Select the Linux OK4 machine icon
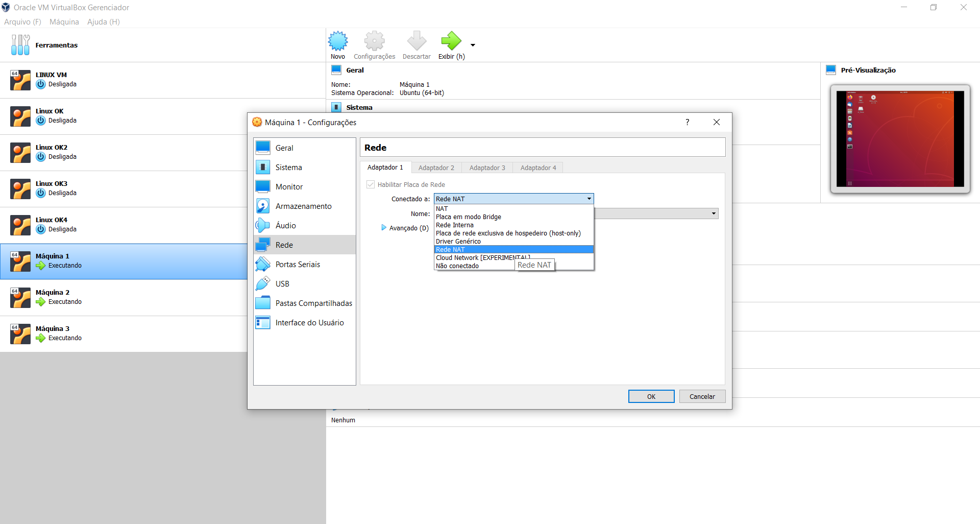 tap(20, 225)
